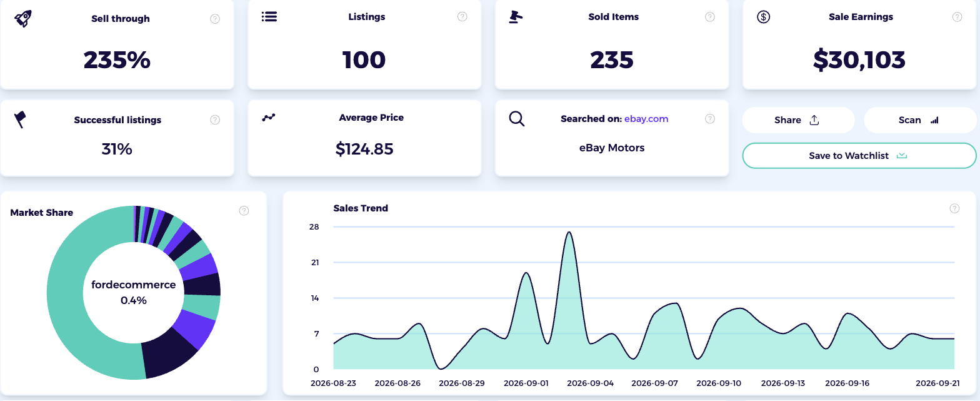This screenshot has width=980, height=401.
Task: Open help for Sell through card
Action: pyautogui.click(x=215, y=19)
